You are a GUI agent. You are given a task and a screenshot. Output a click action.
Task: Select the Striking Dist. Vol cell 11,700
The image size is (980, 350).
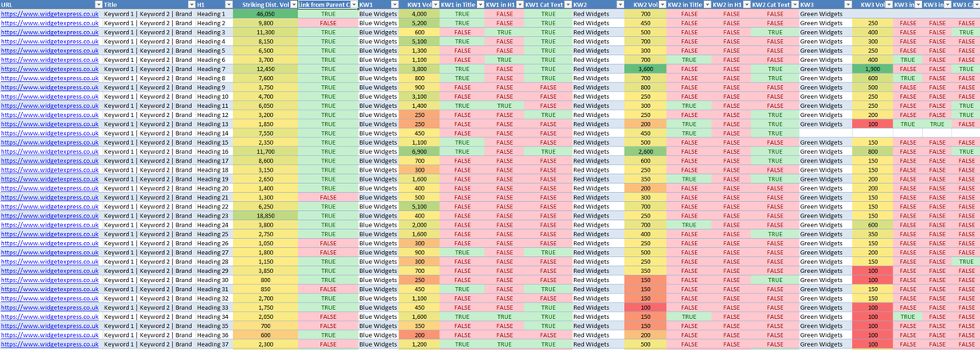coord(265,151)
